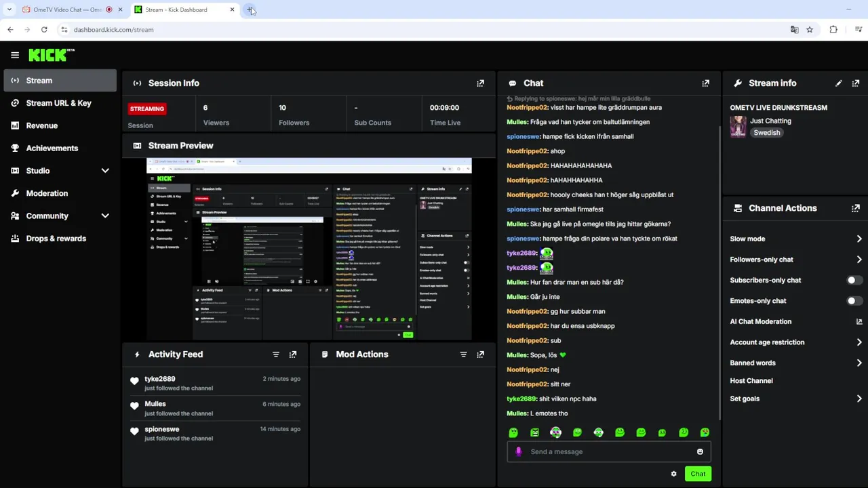Edit stream info with pencil icon
Image resolution: width=868 pixels, height=488 pixels.
839,83
